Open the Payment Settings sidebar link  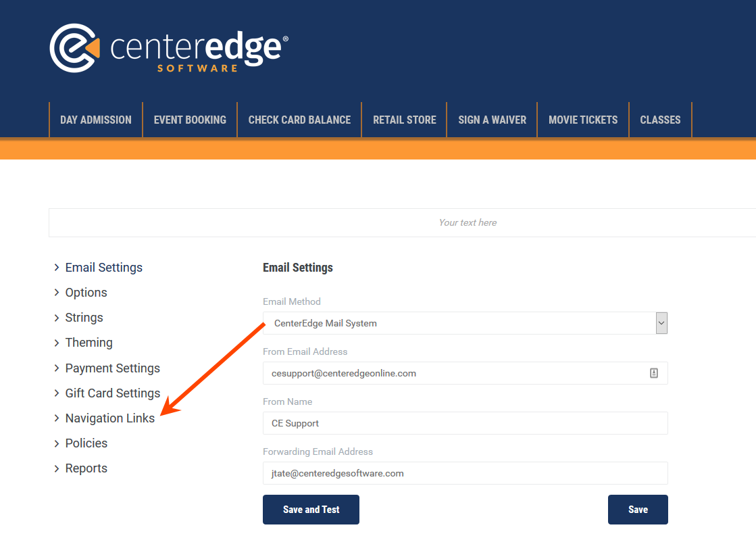tap(113, 368)
